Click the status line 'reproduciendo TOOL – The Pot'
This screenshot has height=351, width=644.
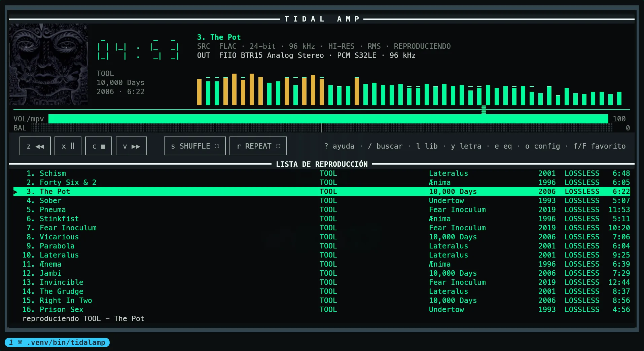click(83, 319)
